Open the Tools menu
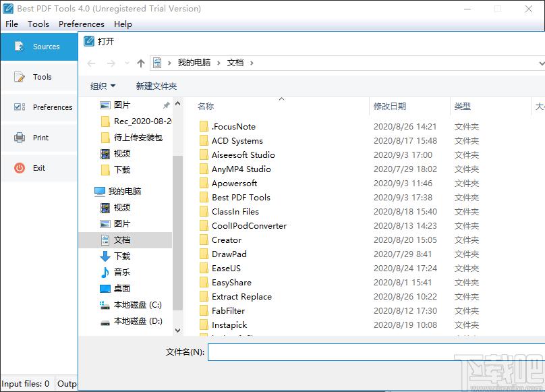The image size is (545, 392). pyautogui.click(x=38, y=24)
